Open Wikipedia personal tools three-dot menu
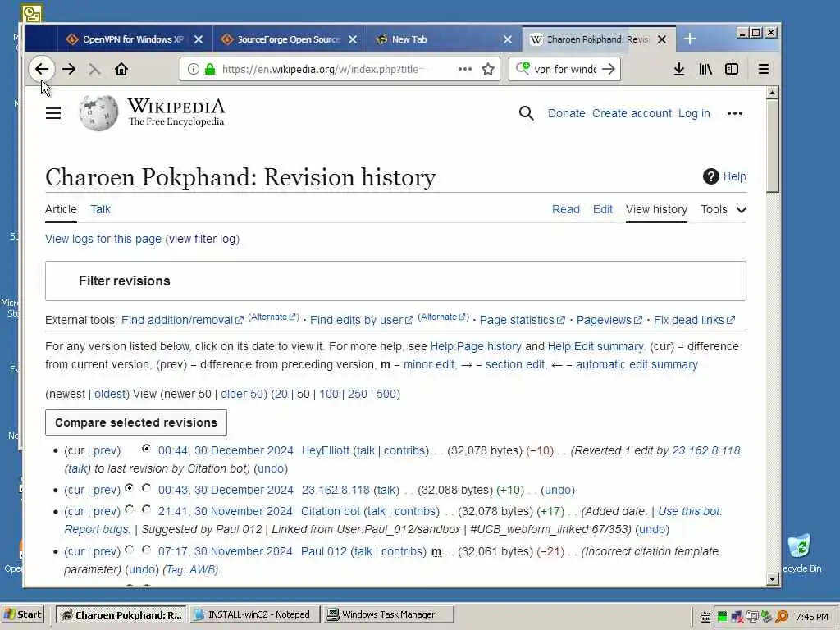840x630 pixels. point(734,113)
